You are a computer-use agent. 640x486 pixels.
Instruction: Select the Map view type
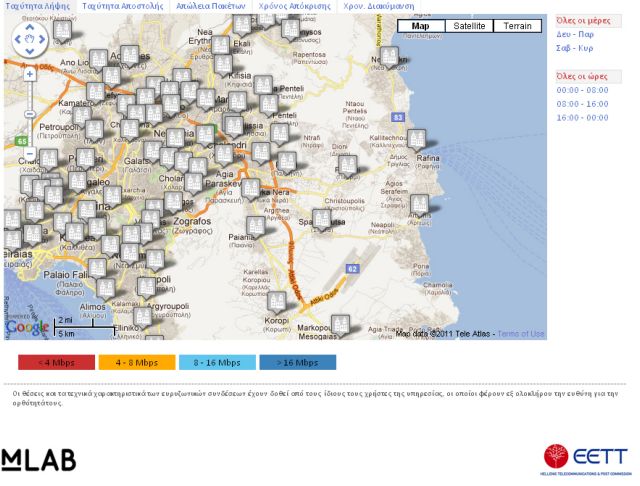pyautogui.click(x=420, y=26)
